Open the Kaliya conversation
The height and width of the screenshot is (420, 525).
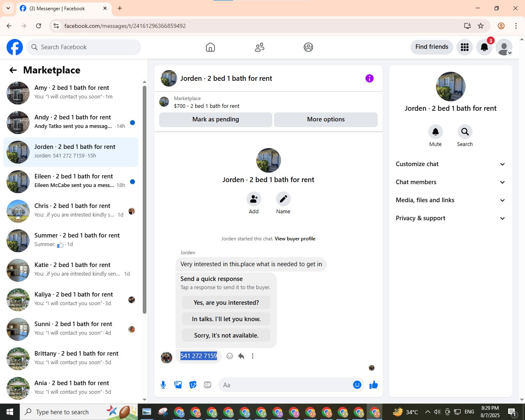[x=71, y=299]
